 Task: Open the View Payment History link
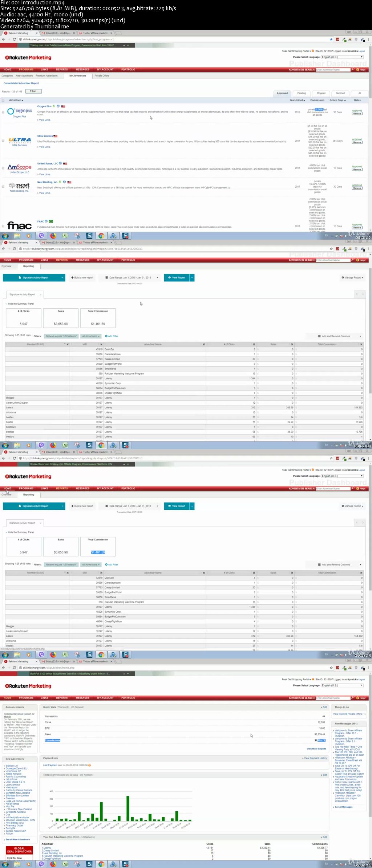click(x=315, y=758)
